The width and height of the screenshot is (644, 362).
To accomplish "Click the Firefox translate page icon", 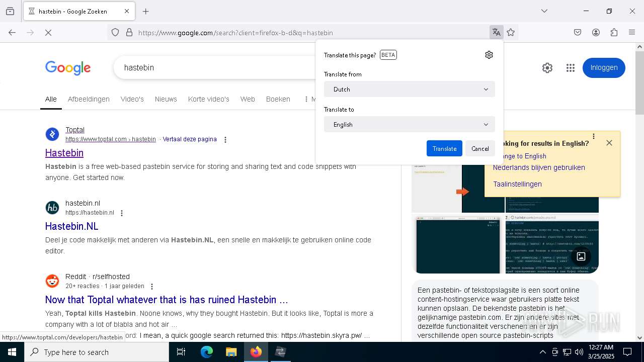I will click(x=496, y=33).
